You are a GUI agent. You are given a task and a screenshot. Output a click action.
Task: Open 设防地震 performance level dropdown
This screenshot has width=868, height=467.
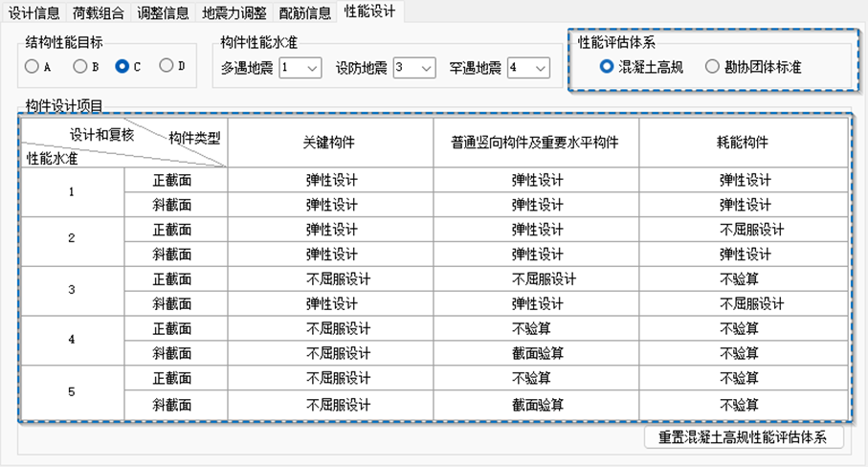[413, 68]
